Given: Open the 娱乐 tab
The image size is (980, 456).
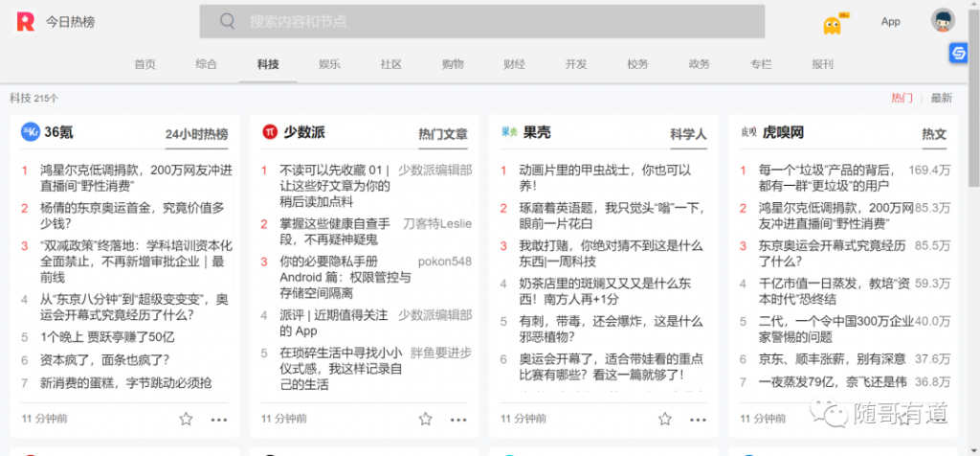Looking at the screenshot, I should 330,64.
